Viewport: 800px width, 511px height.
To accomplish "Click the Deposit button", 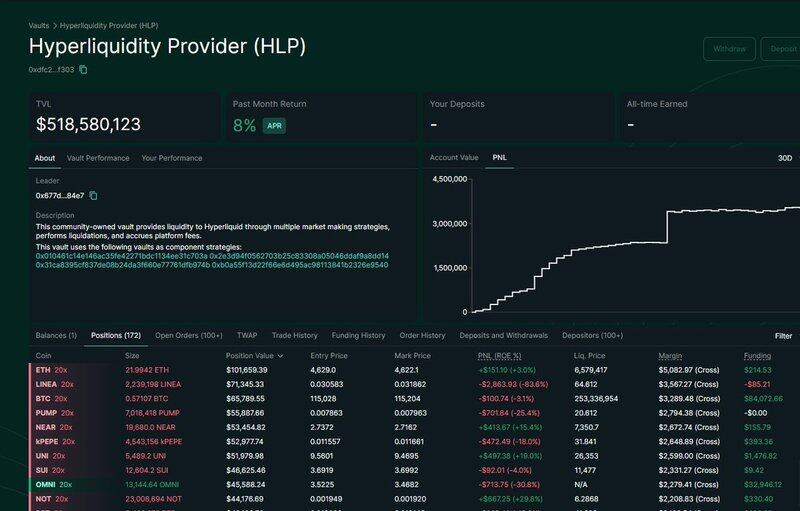I will pos(781,49).
